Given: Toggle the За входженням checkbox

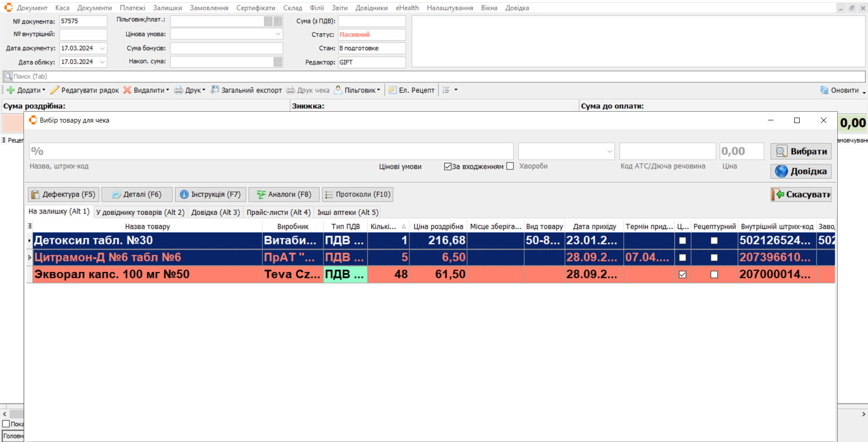Looking at the screenshot, I should (x=448, y=166).
